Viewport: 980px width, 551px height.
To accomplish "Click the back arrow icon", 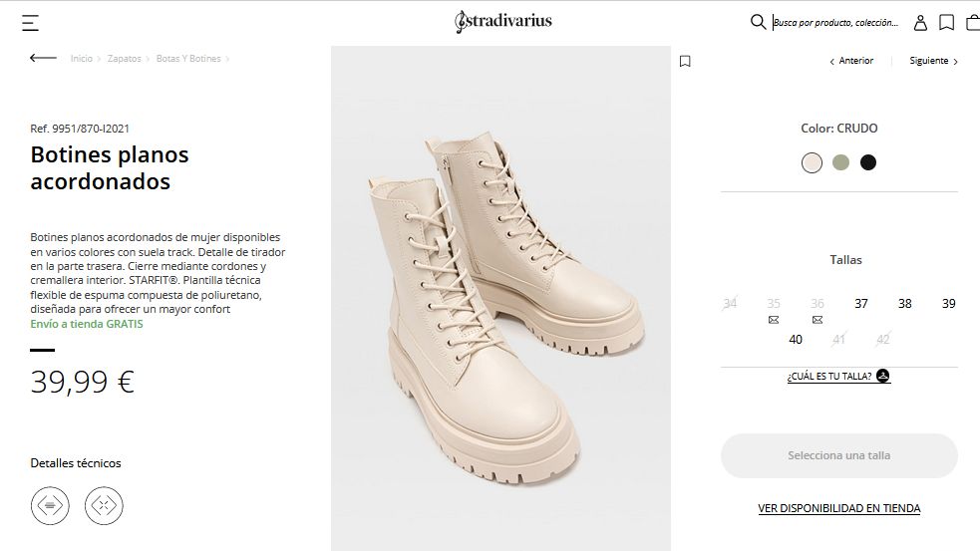I will click(x=43, y=58).
